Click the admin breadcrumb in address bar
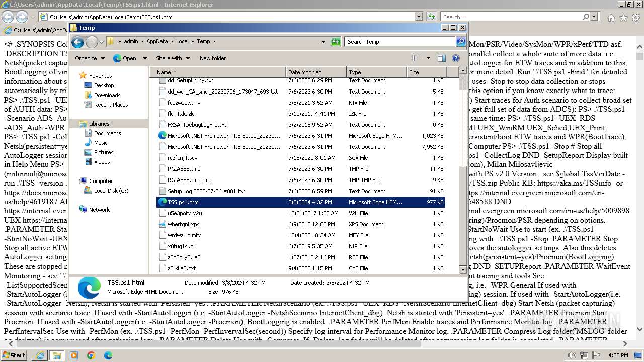Viewport: 644px width, 362px height. pyautogui.click(x=131, y=42)
